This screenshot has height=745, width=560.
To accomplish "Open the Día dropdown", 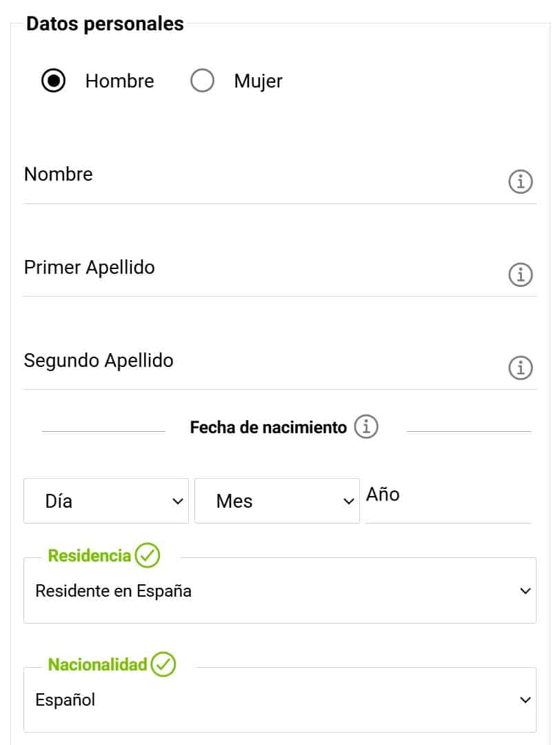I will (106, 501).
